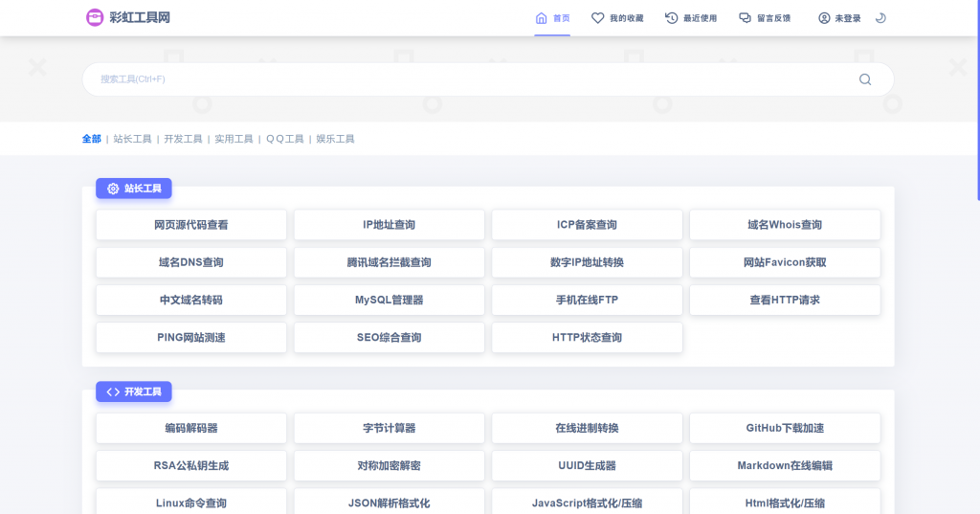Click the 开发工具 section header badge

[x=134, y=392]
